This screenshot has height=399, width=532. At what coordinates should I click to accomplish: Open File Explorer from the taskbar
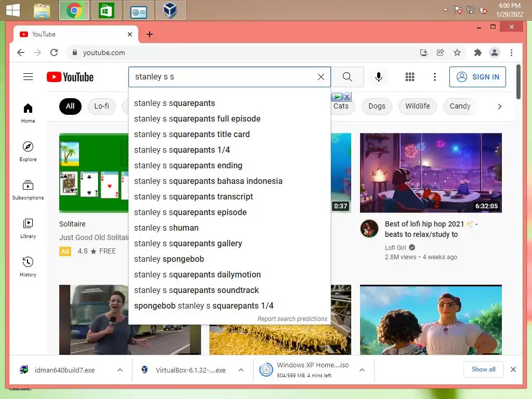(42, 10)
